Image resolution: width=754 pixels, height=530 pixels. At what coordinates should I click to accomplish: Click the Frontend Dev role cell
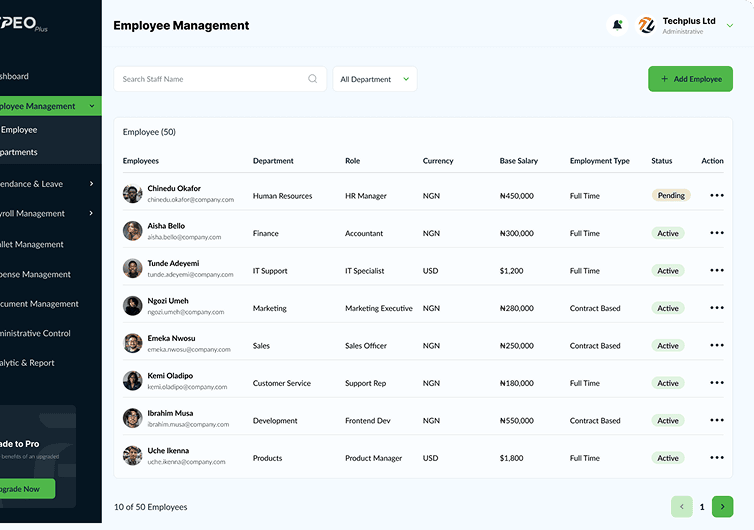click(368, 421)
